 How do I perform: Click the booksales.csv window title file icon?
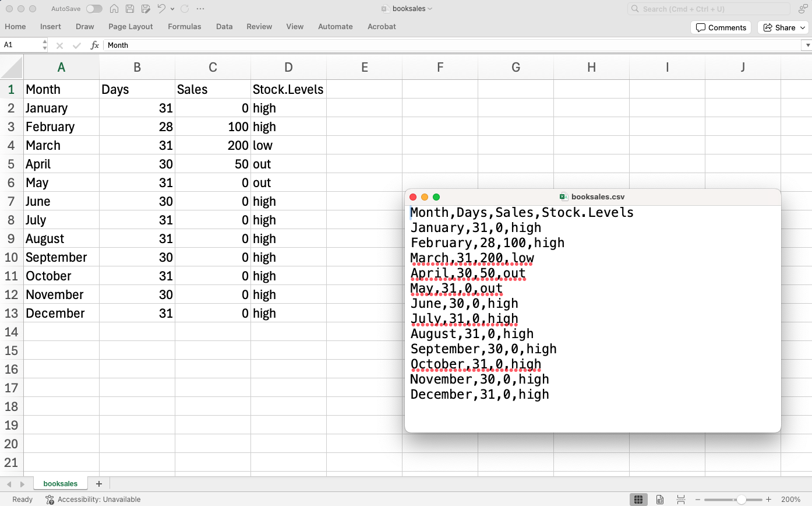click(x=563, y=197)
